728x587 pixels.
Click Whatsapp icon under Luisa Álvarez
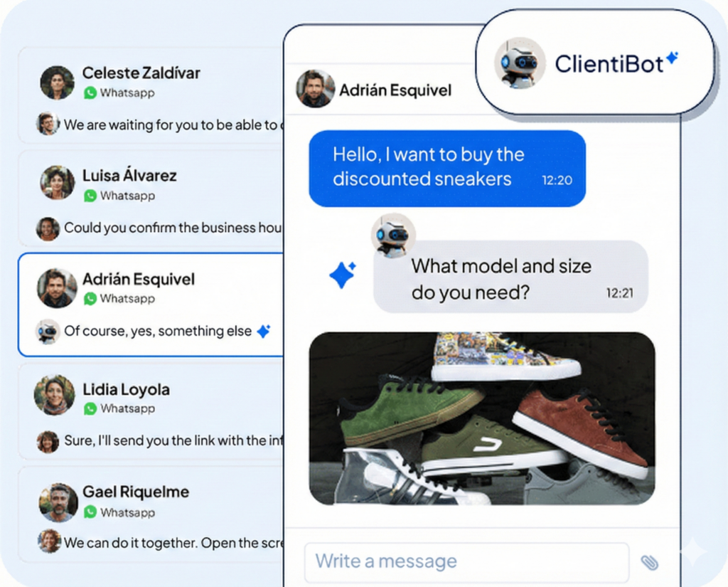click(90, 196)
